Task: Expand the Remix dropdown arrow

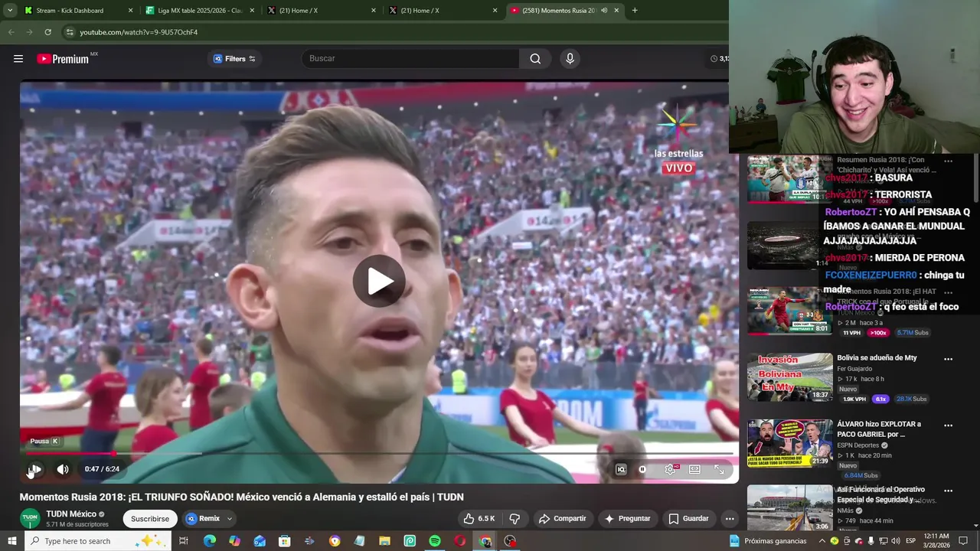Action: pyautogui.click(x=230, y=519)
